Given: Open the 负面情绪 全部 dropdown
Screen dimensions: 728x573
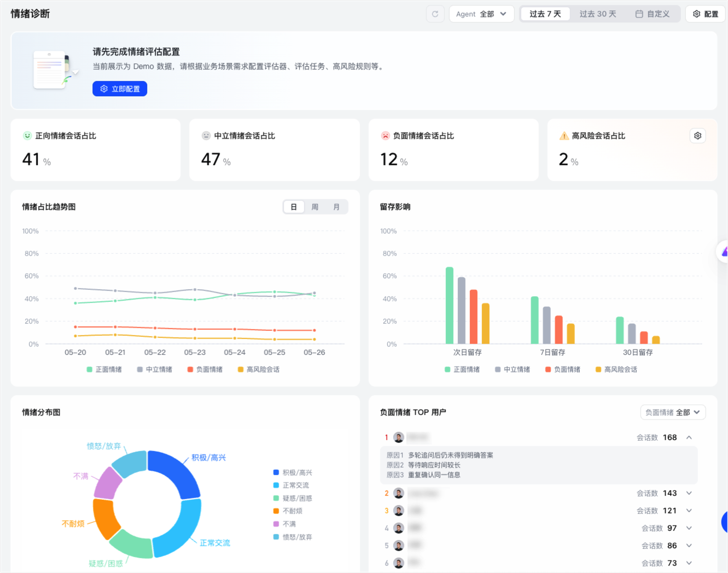Looking at the screenshot, I should tap(673, 412).
